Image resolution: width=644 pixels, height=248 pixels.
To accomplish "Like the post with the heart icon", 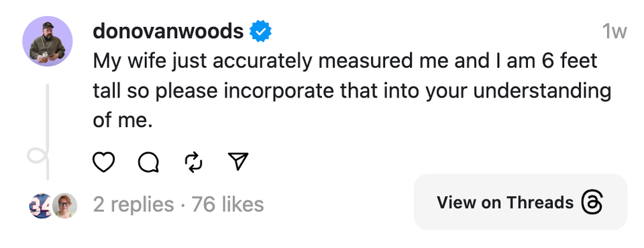I will pyautogui.click(x=103, y=162).
